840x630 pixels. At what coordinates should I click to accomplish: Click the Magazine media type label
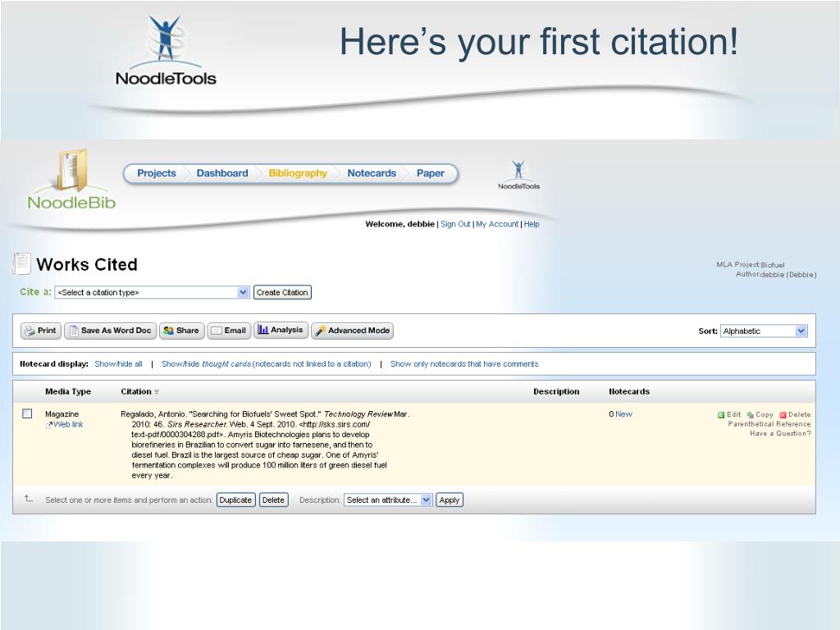point(62,414)
